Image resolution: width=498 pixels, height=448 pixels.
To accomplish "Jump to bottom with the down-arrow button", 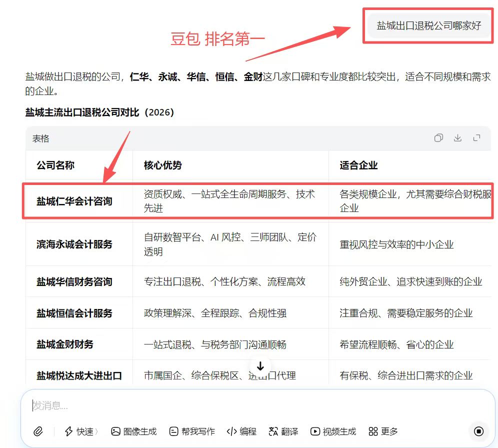I will pyautogui.click(x=260, y=366).
